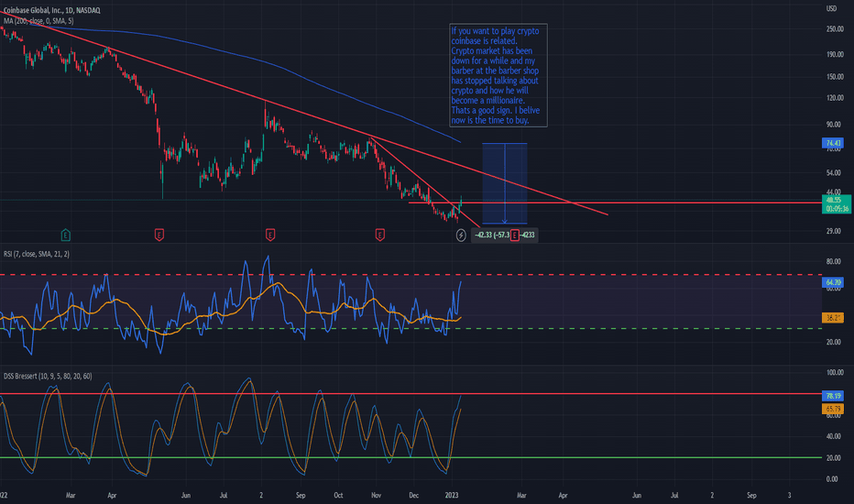Select the DSS Bressert indicator legend

click(x=48, y=376)
